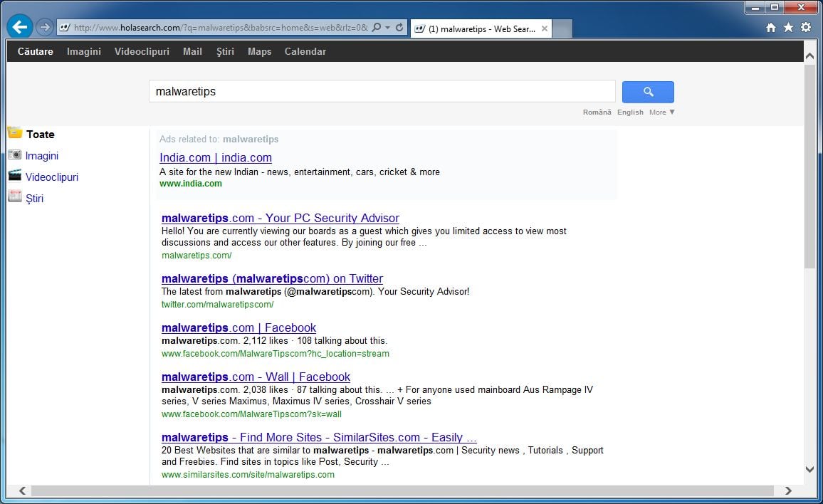The width and height of the screenshot is (823, 504).
Task: Switch language to Română
Action: 597,112
